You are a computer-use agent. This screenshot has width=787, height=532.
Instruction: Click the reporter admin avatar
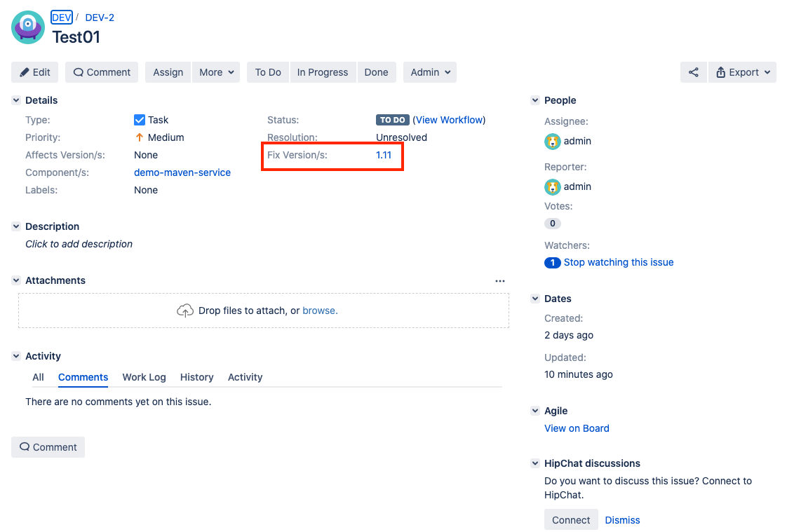tap(553, 186)
